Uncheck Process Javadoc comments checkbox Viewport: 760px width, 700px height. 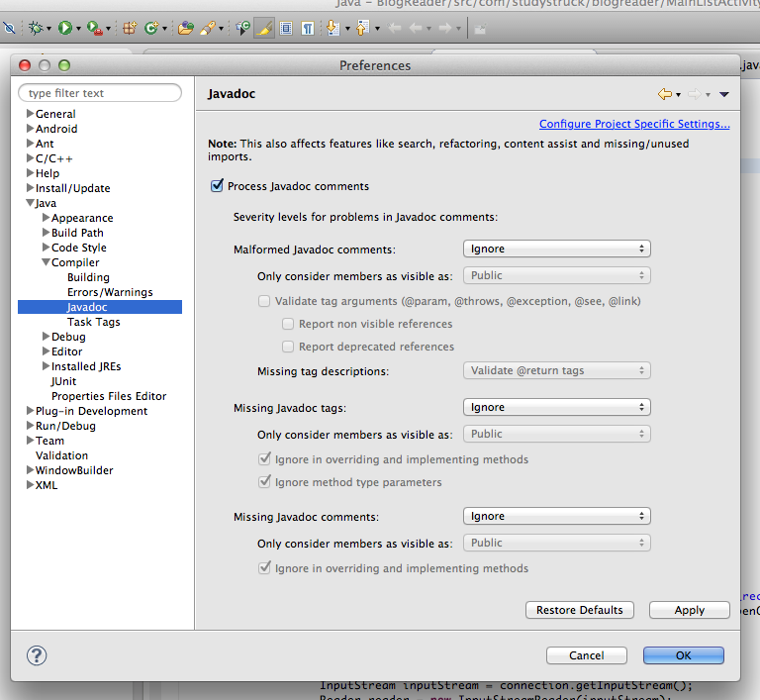(x=217, y=186)
